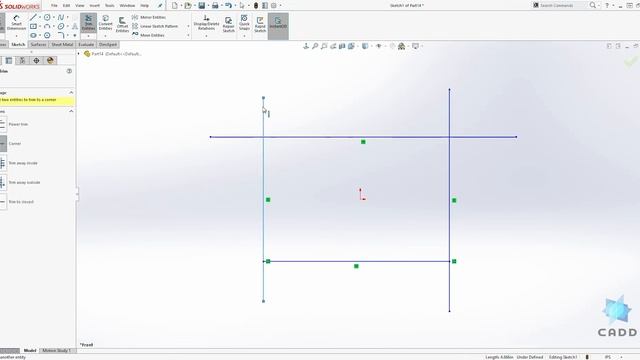Click the Undo icon
Viewport: 640px width, 360px height.
(x=229, y=5)
